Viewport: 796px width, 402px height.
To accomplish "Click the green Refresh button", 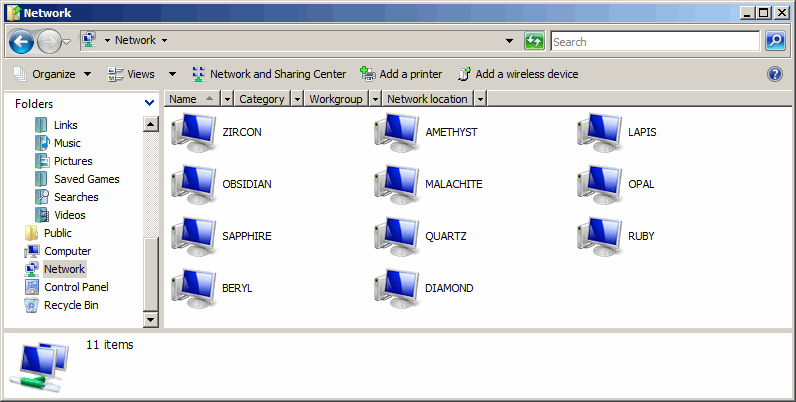I will [535, 41].
